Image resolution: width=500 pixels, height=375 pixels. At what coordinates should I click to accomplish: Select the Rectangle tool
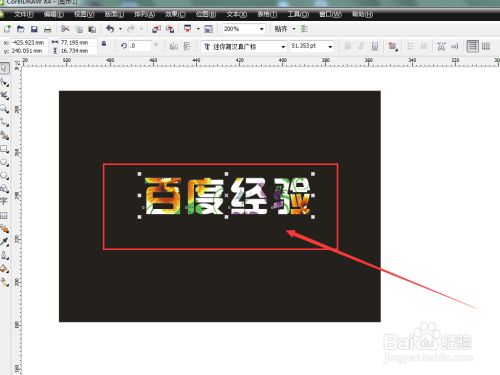pos(4,149)
